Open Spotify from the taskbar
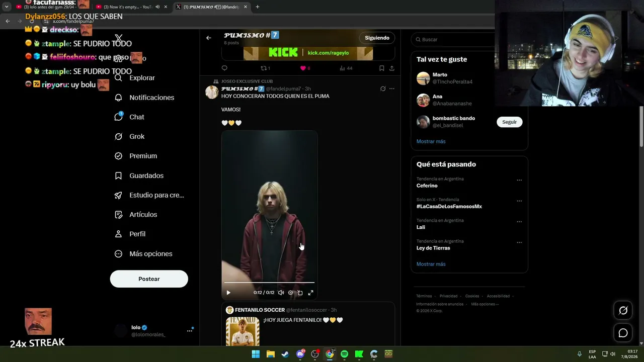This screenshot has width=644, height=362. click(x=344, y=354)
